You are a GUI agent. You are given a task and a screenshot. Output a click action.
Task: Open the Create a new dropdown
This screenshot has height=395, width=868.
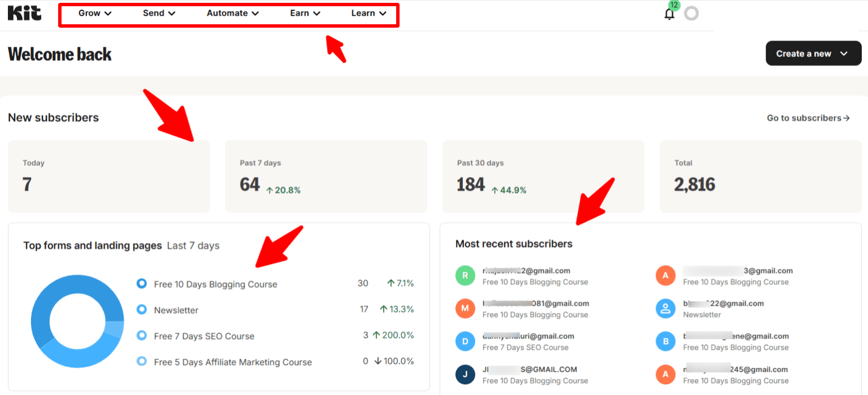coord(813,54)
